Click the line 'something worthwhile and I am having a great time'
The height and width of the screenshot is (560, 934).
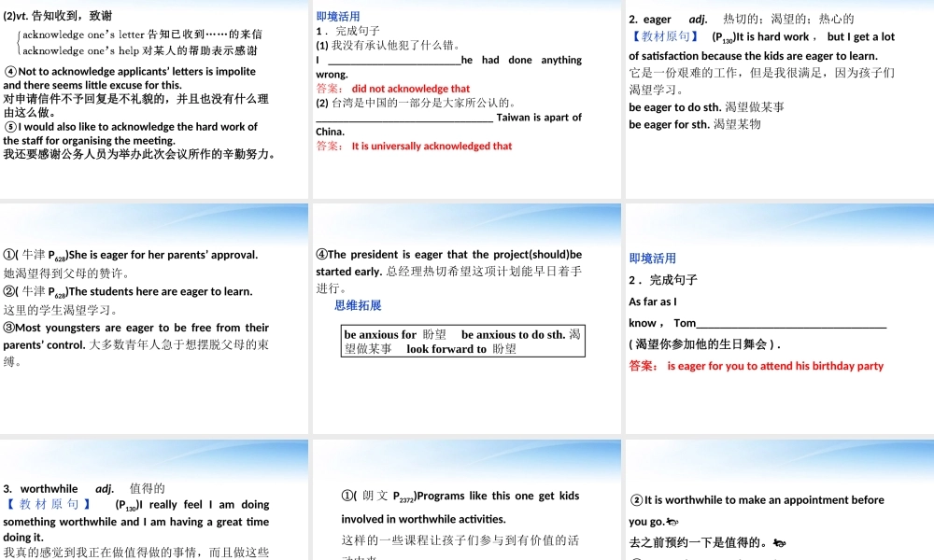tap(135, 522)
